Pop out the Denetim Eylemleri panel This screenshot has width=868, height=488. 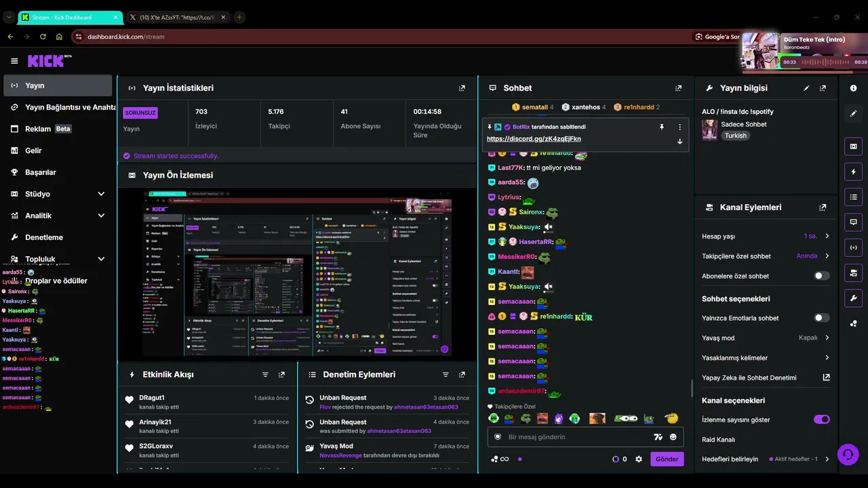click(462, 374)
